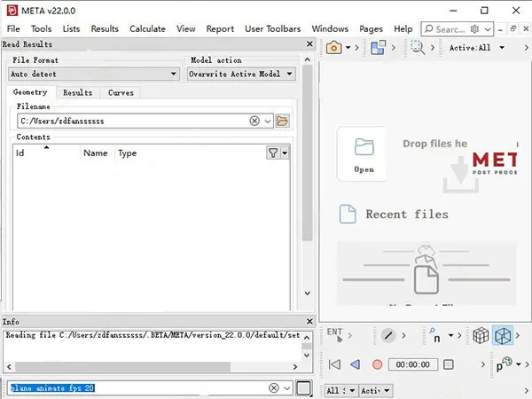This screenshot has width=532, height=399.
Task: Clear the command line with X icon
Action: coord(274,387)
